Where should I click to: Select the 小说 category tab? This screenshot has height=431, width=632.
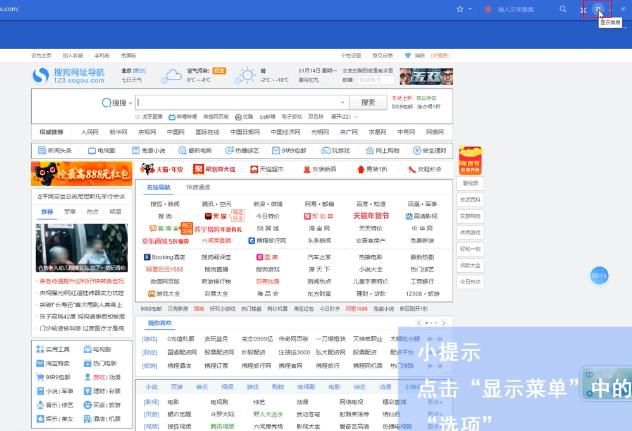152,387
